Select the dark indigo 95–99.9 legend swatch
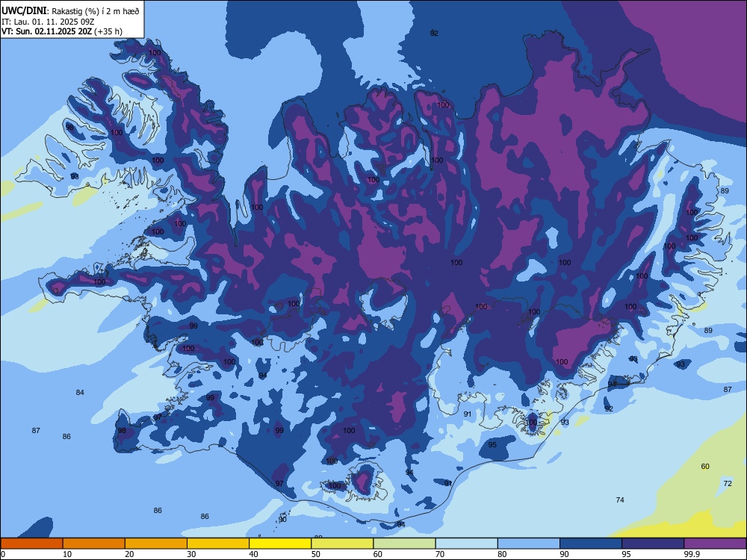 click(x=653, y=544)
